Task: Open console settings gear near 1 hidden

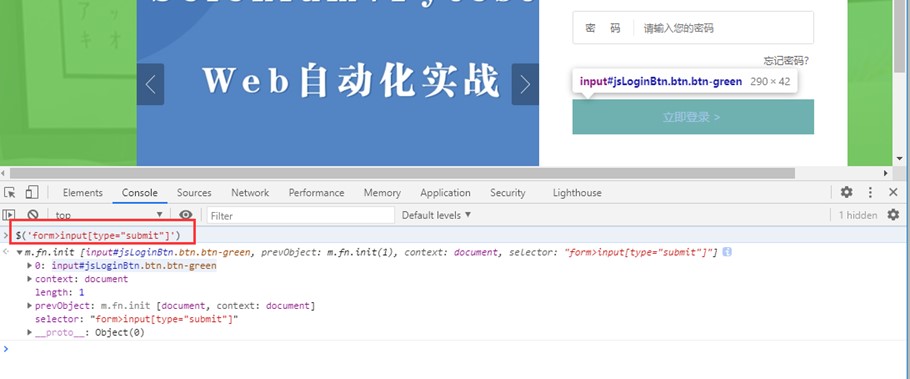Action: click(x=893, y=215)
